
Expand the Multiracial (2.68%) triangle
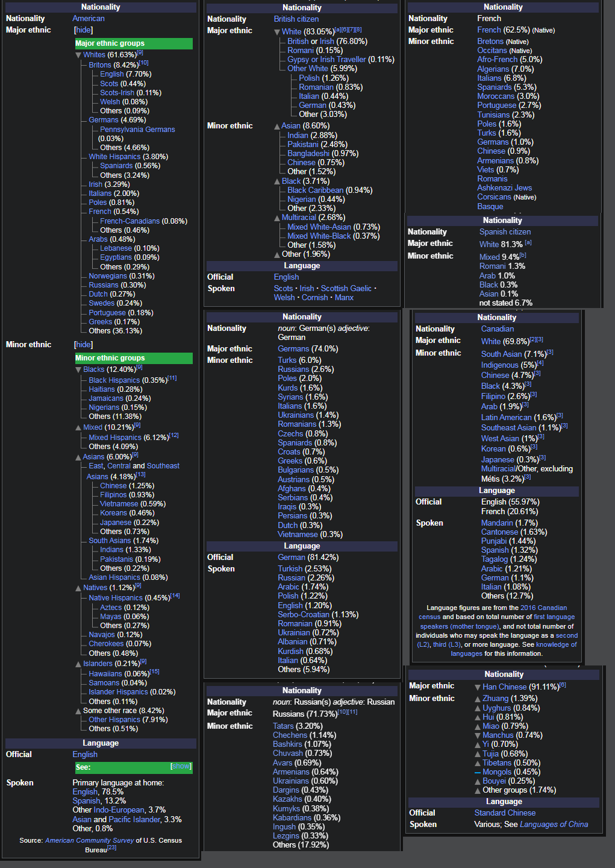click(277, 218)
